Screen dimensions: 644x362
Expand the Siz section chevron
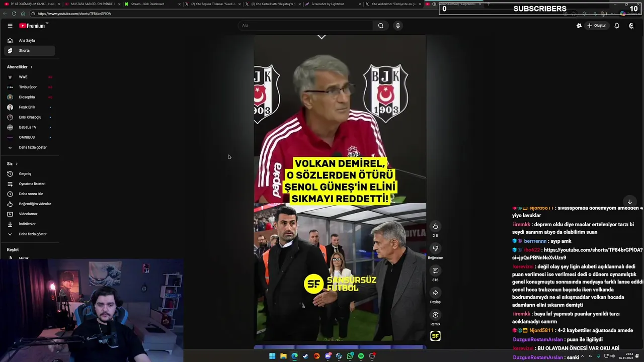pos(17,164)
